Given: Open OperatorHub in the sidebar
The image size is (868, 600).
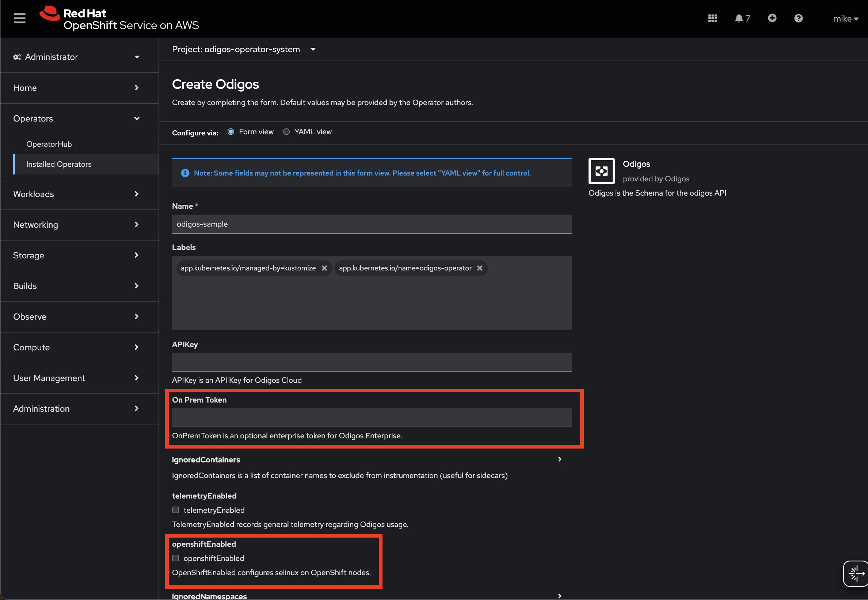Looking at the screenshot, I should 49,144.
